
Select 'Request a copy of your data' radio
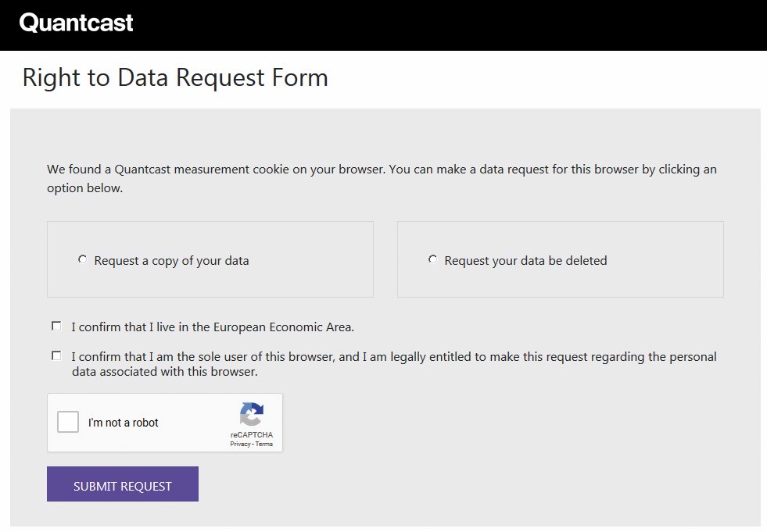click(82, 259)
